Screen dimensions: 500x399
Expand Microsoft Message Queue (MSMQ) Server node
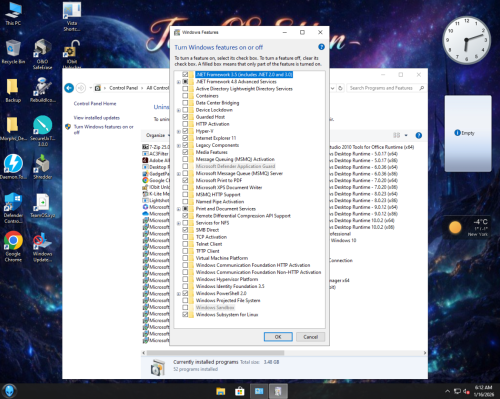pyautogui.click(x=179, y=174)
